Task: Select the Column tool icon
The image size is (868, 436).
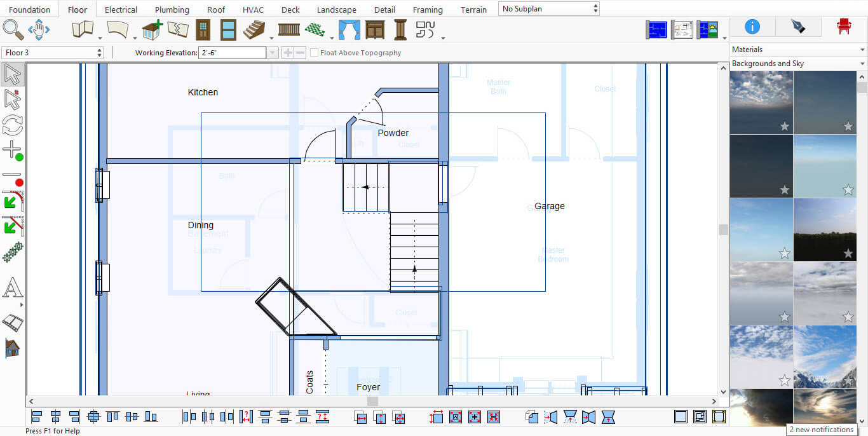Action: point(400,30)
